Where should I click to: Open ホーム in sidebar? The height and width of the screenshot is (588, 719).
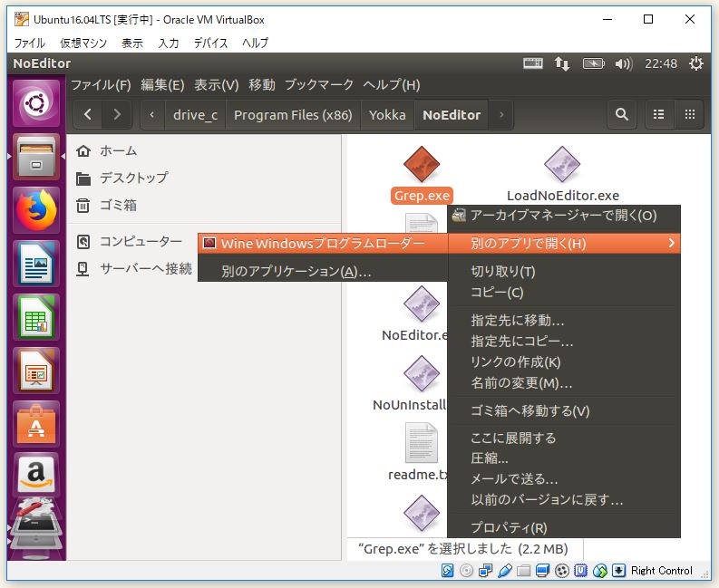(118, 150)
